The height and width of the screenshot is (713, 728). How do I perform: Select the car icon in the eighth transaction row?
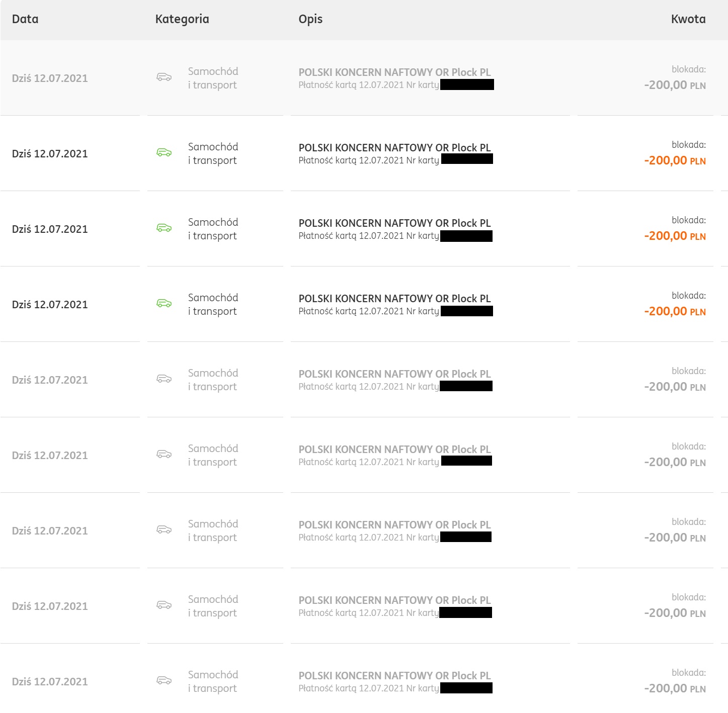(164, 605)
